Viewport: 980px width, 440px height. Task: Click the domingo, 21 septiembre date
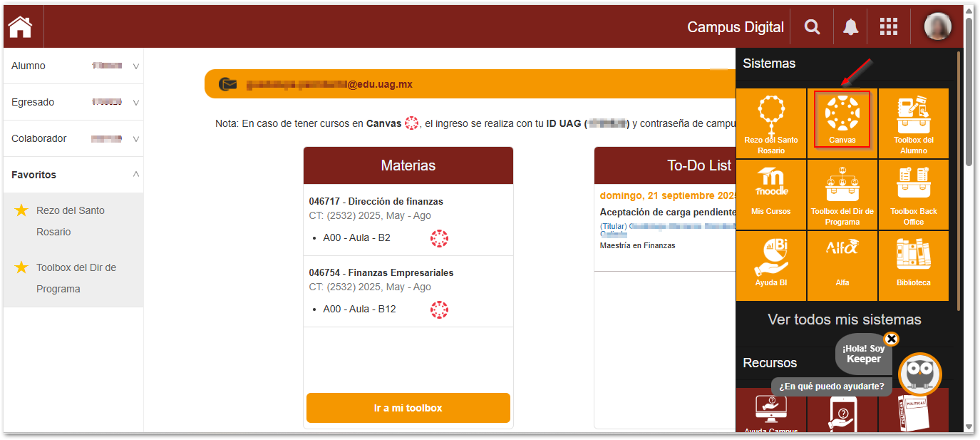pos(668,195)
